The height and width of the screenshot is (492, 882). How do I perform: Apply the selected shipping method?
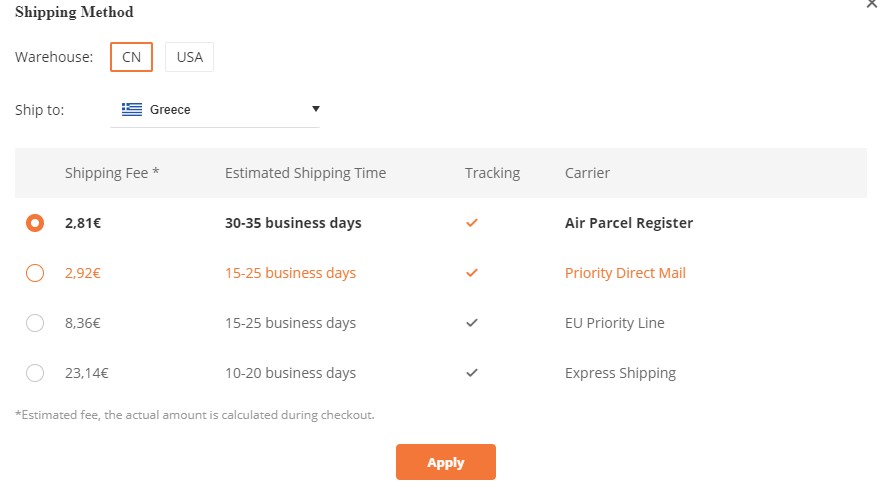coord(446,462)
